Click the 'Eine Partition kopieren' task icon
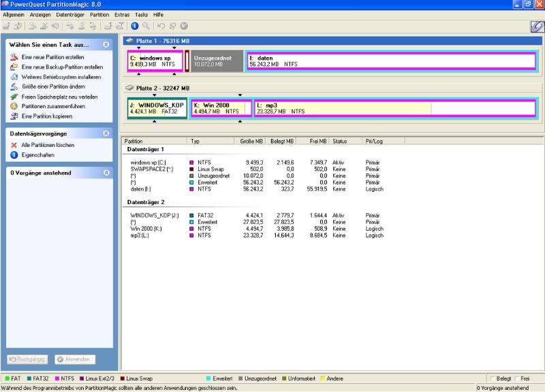 click(14, 116)
